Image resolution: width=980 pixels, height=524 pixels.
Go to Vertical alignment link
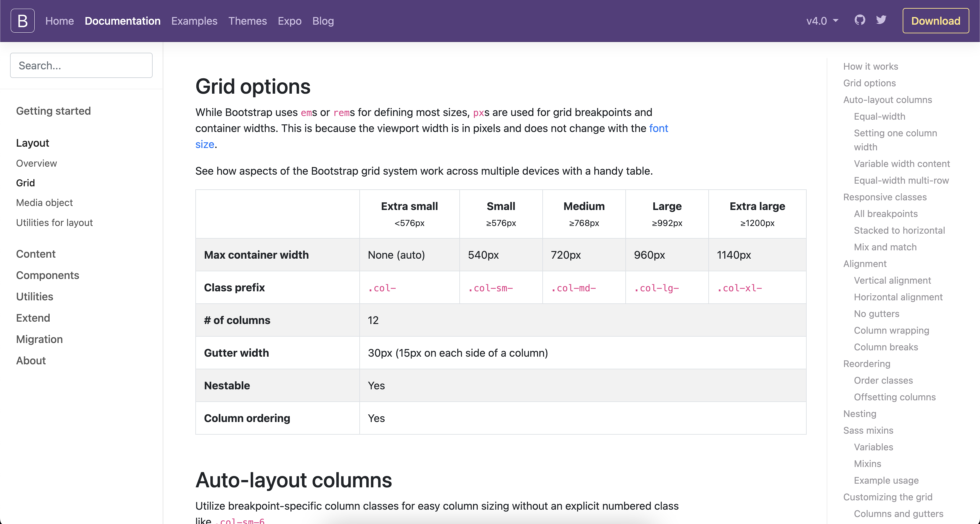pyautogui.click(x=893, y=280)
